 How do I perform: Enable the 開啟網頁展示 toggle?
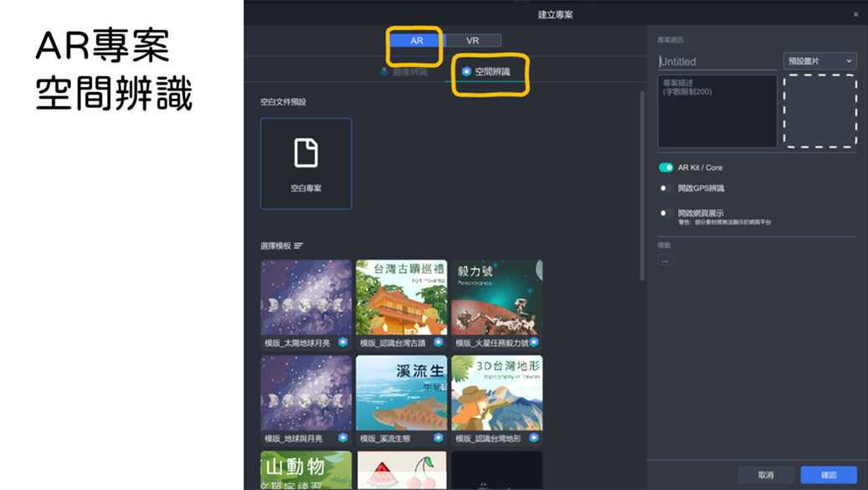coord(665,214)
